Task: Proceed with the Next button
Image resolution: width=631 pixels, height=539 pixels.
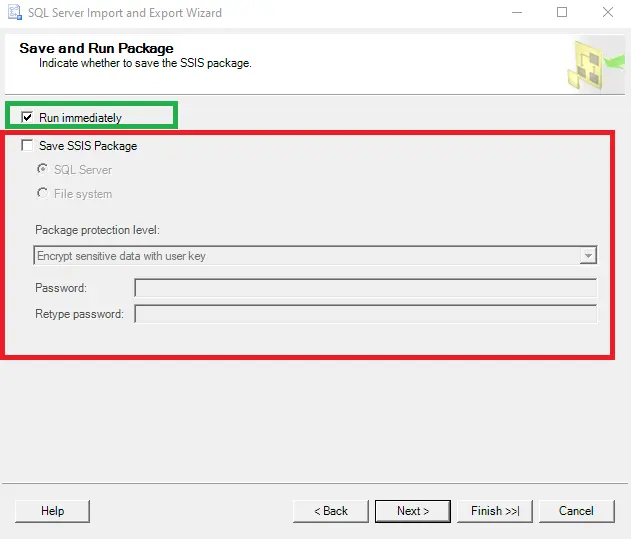Action: coord(413,511)
